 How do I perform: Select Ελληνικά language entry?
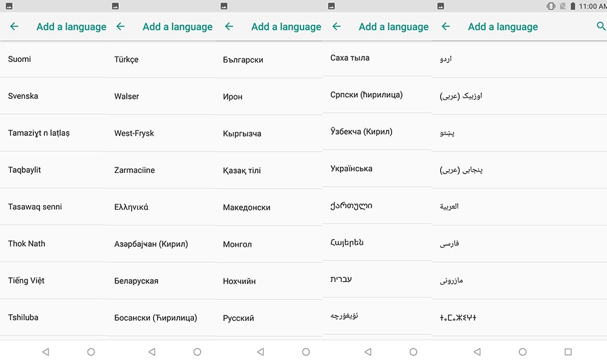click(x=161, y=207)
